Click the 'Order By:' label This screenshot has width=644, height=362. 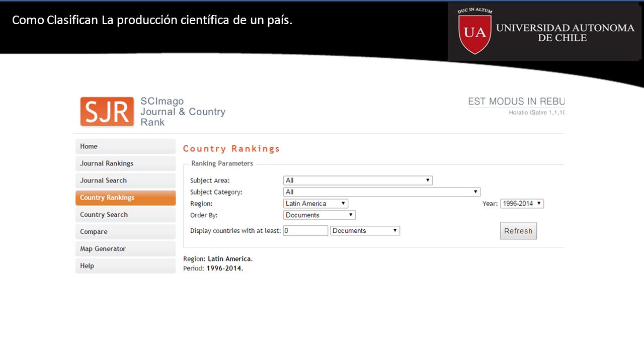(x=204, y=215)
